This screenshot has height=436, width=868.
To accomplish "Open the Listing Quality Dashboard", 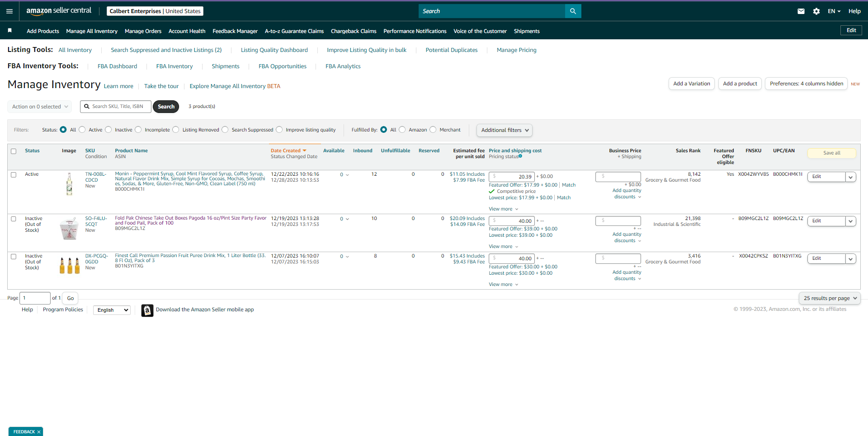I will pyautogui.click(x=274, y=50).
